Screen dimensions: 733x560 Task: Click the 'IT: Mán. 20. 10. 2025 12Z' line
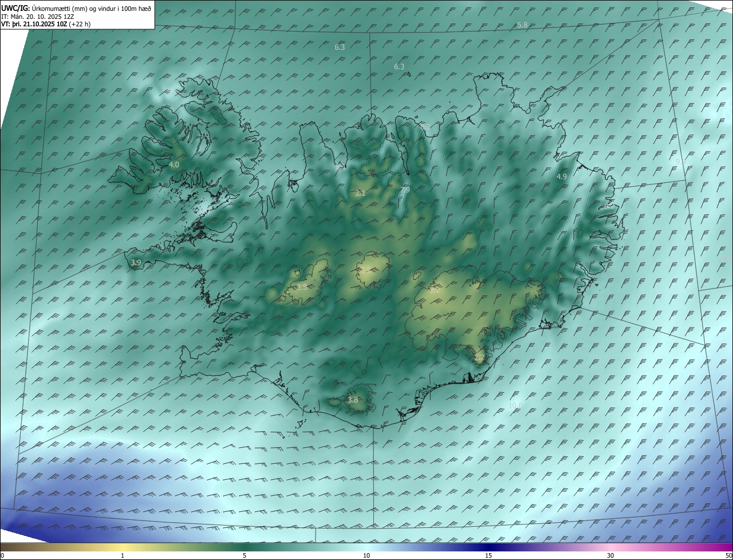[38, 17]
